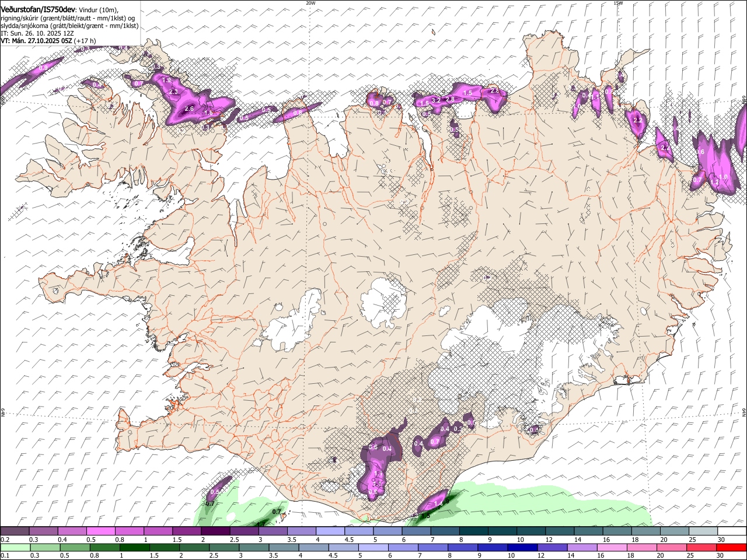Click the '4.5' label under upper legend

point(349,540)
